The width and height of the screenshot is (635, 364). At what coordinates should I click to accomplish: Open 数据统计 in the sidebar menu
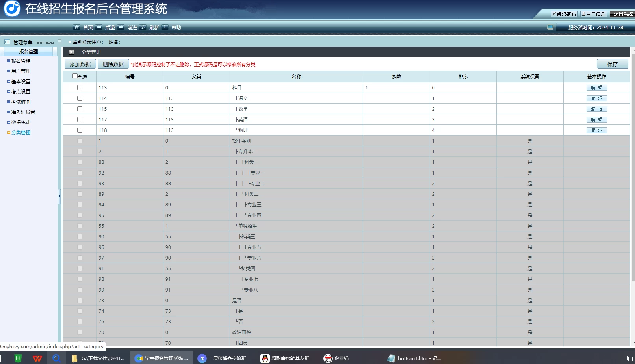click(20, 123)
